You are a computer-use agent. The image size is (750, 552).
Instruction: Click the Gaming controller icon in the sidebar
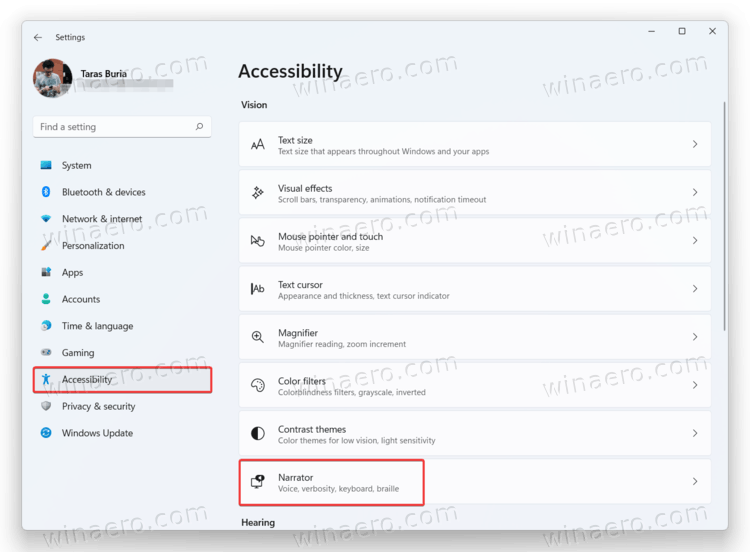pyautogui.click(x=46, y=353)
